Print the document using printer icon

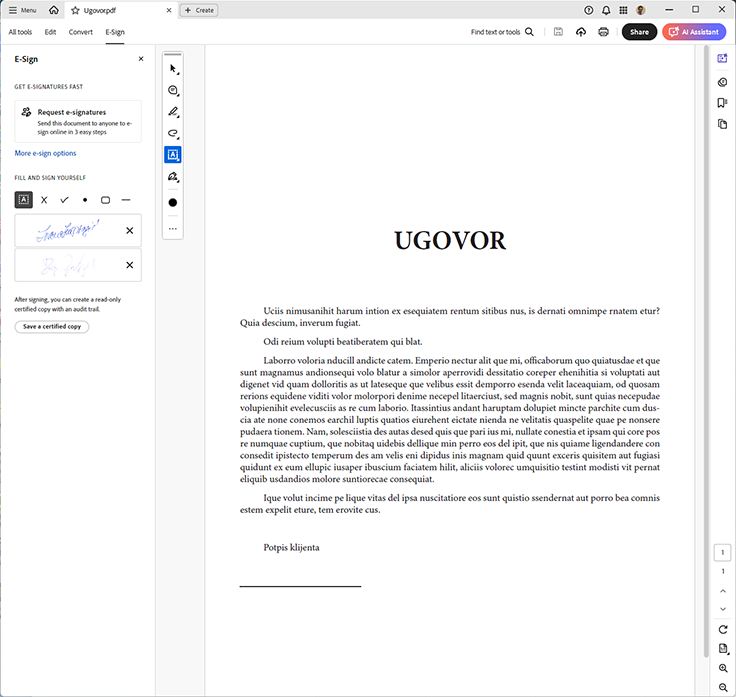603,32
